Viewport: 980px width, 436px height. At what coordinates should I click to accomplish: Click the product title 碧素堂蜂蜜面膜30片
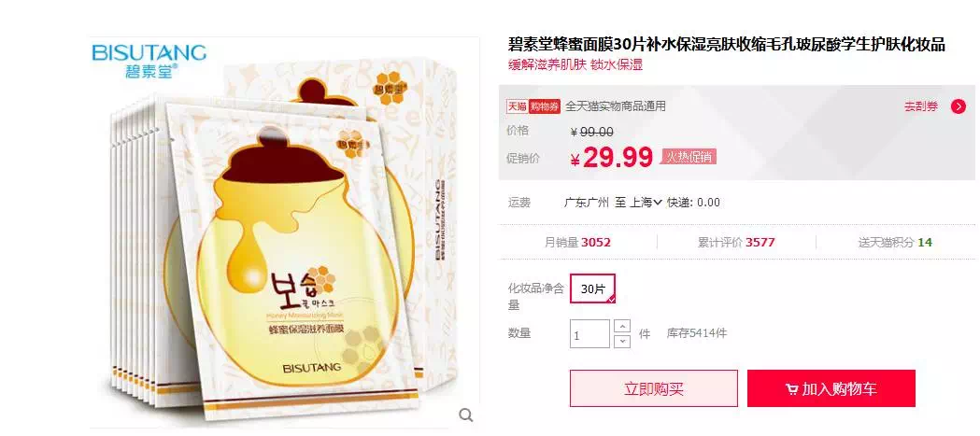tap(726, 45)
